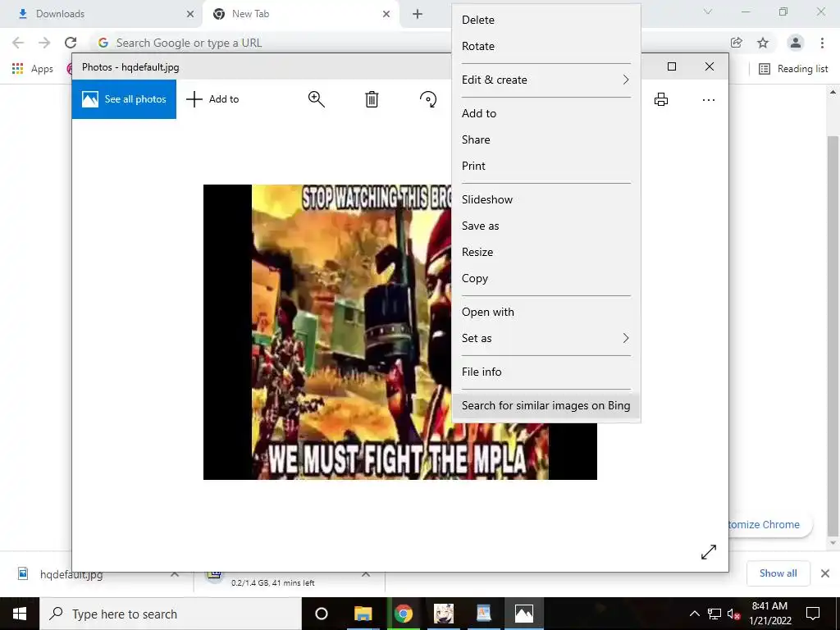Screen dimensions: 840x630
Task: Click the rotate icon in Photos toolbar
Action: click(x=428, y=99)
